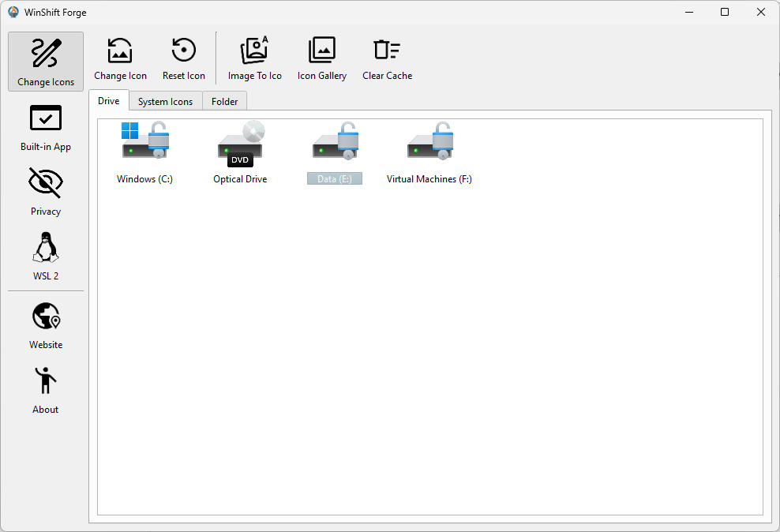Switch to the System Icons tab

pyautogui.click(x=165, y=102)
